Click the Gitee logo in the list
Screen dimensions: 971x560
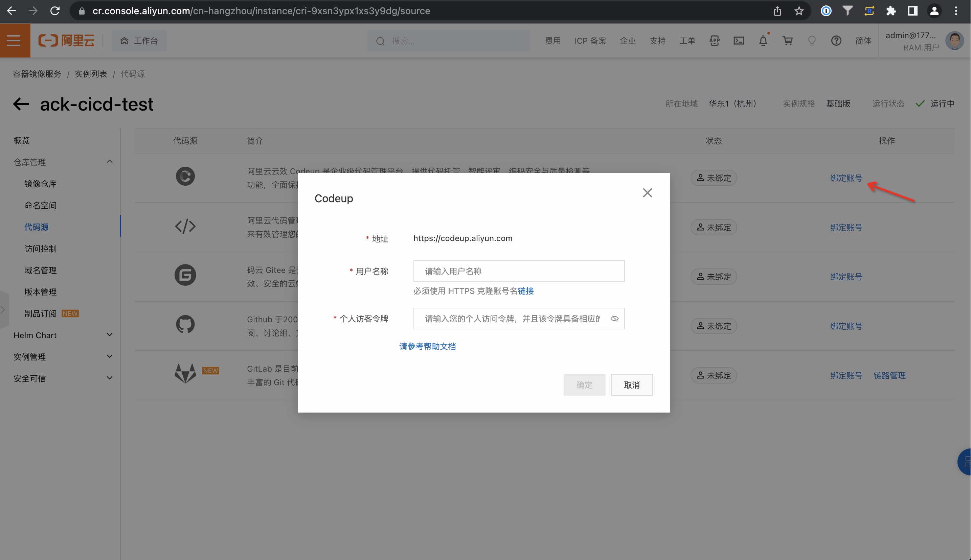coord(185,275)
